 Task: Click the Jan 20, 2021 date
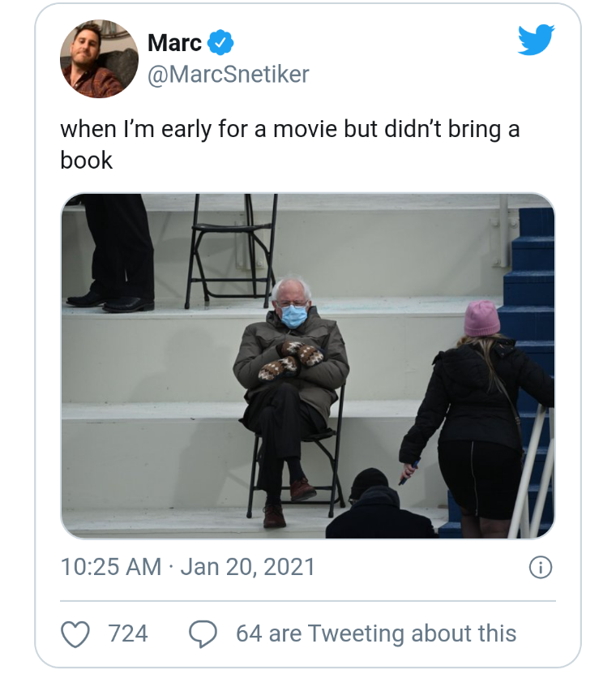point(247,567)
